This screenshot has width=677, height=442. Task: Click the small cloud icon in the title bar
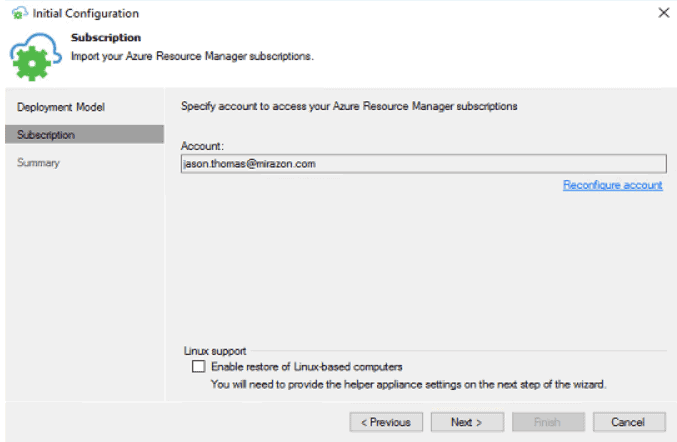(19, 13)
